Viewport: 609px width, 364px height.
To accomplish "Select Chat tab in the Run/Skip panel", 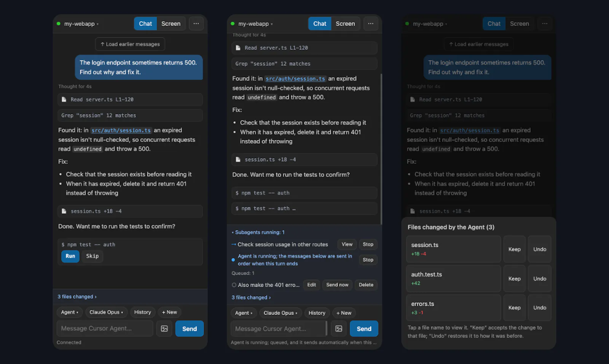I will coord(145,24).
